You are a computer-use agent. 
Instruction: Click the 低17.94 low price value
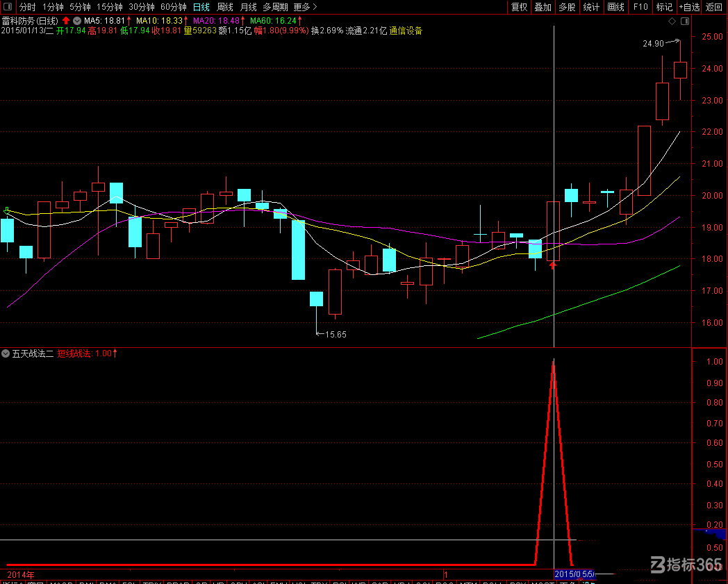click(x=135, y=31)
